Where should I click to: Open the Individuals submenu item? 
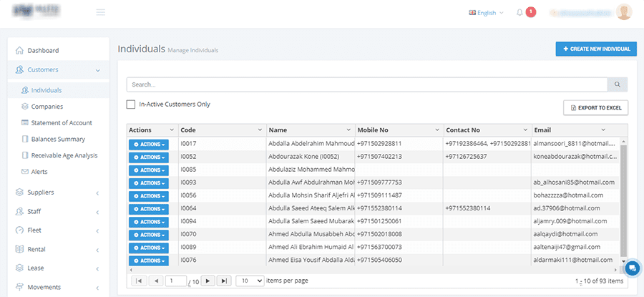59,90
